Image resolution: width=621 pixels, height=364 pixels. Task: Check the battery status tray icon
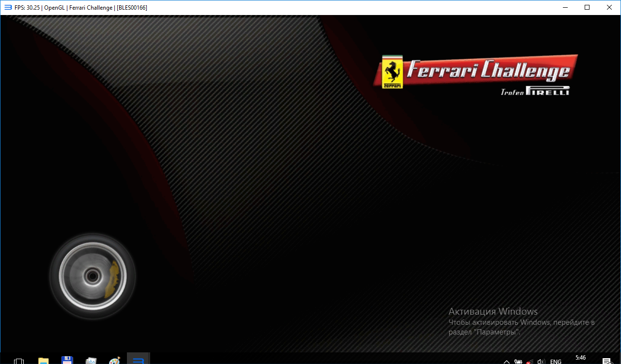click(x=518, y=362)
